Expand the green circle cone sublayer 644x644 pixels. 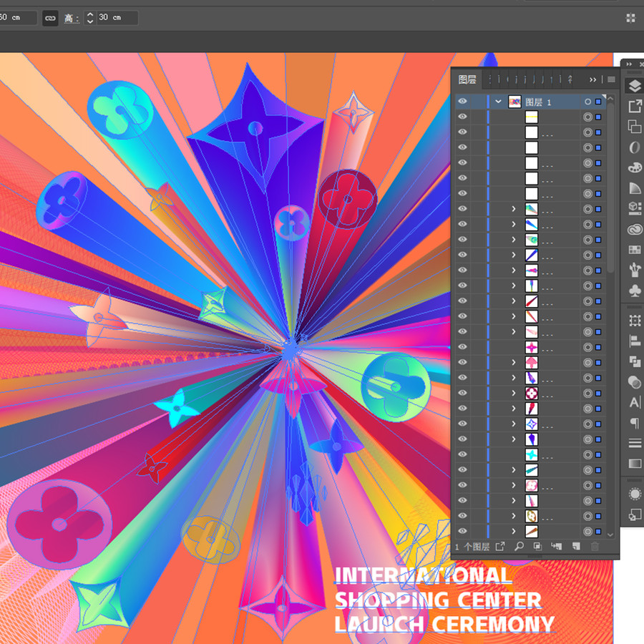[x=513, y=240]
